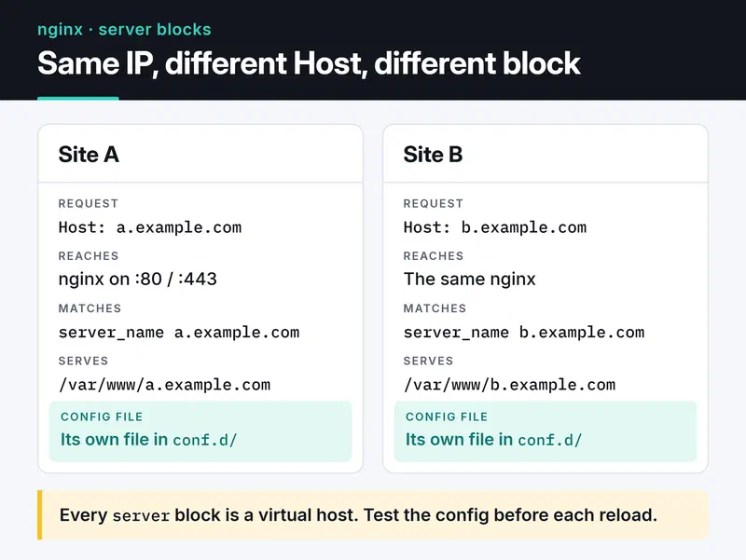Click 'Host: b.example.com' in Site B
The image size is (746, 560).
[x=495, y=227]
